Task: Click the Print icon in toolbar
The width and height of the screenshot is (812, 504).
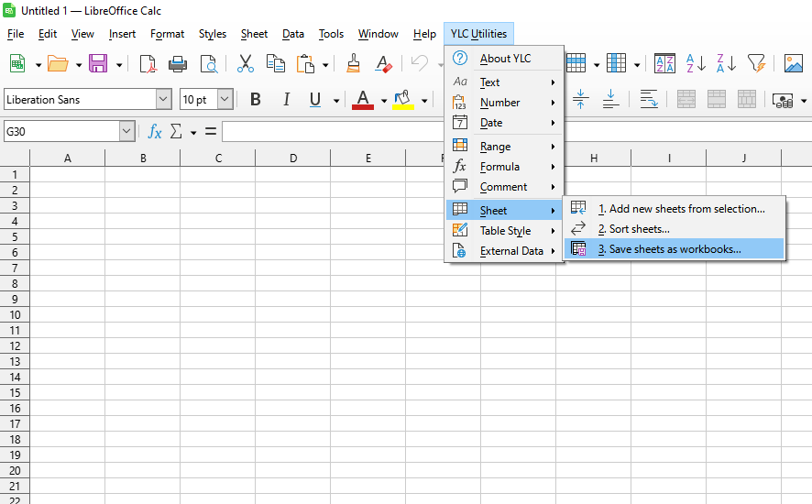Action: point(178,63)
